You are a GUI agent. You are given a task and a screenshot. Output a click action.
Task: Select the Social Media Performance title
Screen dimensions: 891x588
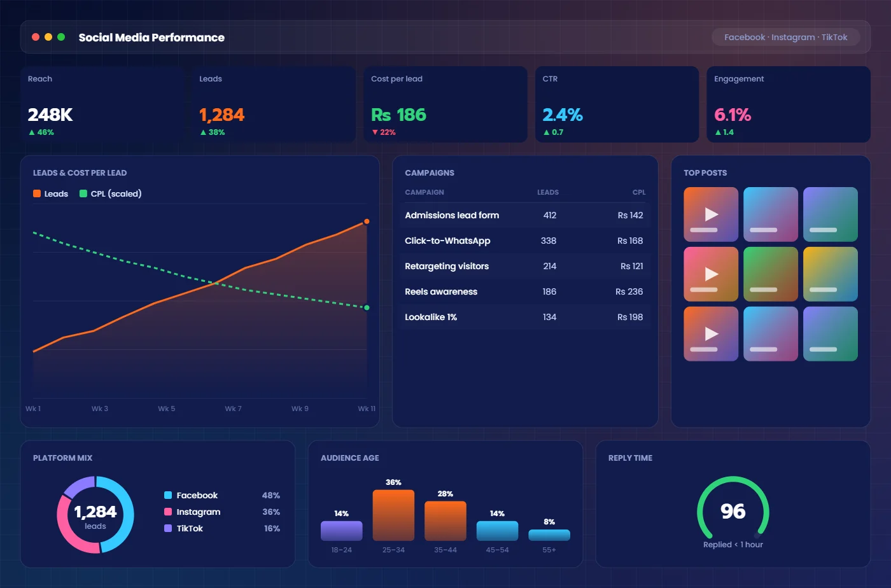[x=151, y=37]
